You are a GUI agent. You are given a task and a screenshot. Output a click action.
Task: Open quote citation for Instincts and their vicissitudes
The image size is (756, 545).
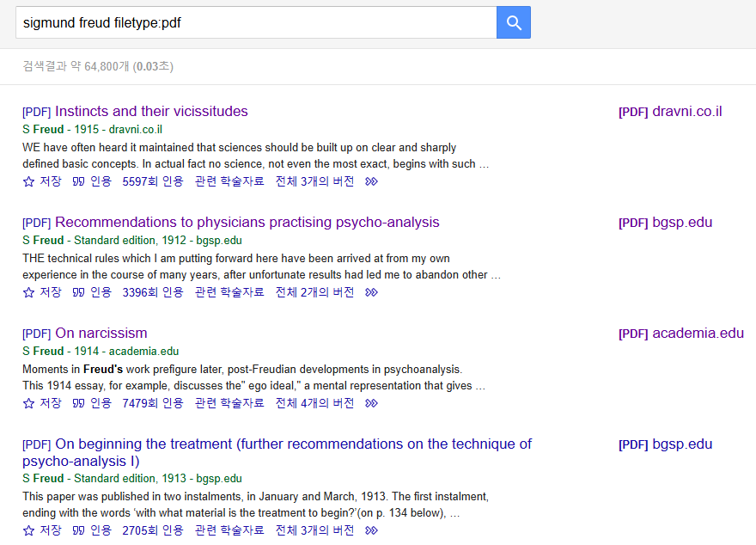[x=92, y=181]
